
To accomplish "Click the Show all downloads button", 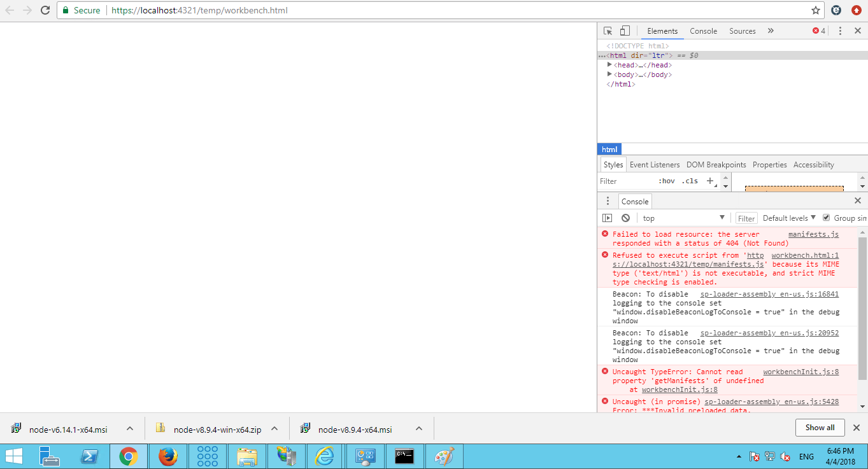I will point(820,427).
